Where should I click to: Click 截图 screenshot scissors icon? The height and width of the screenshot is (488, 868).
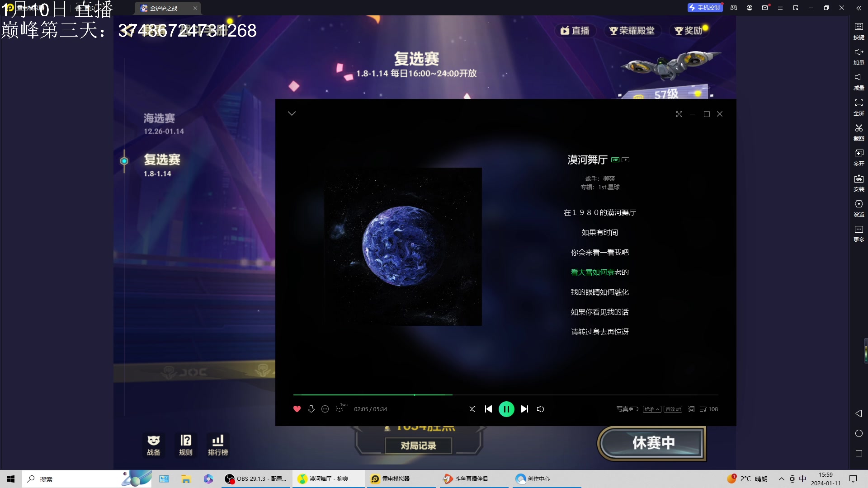tap(859, 132)
